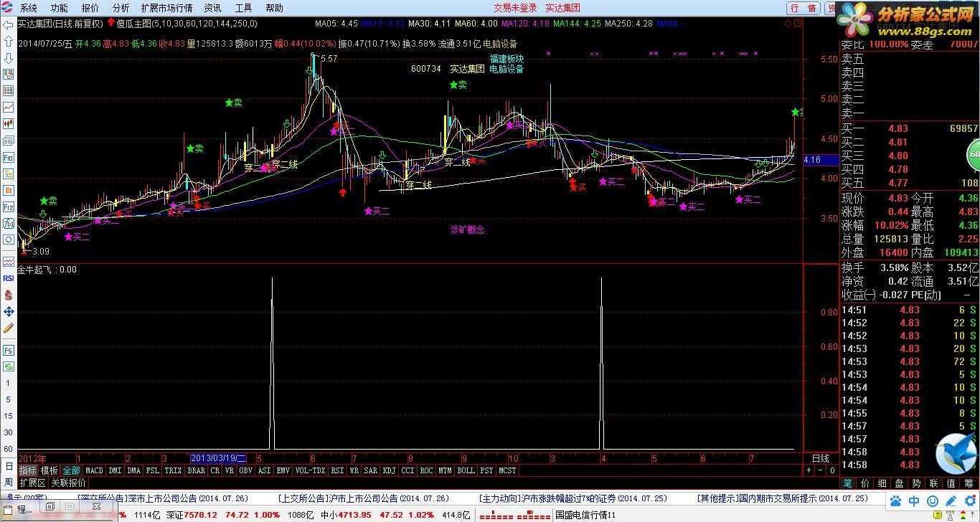
Task: Click the Baidu paw input method icon
Action: (x=895, y=500)
